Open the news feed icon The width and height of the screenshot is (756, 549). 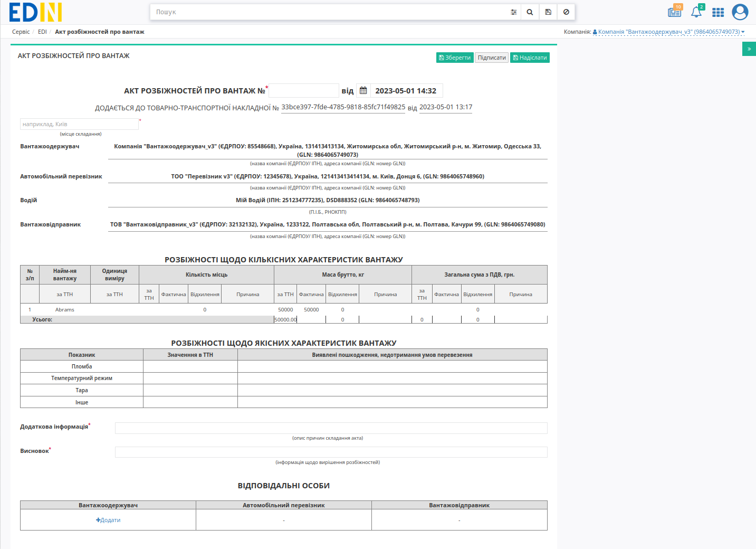click(x=674, y=12)
